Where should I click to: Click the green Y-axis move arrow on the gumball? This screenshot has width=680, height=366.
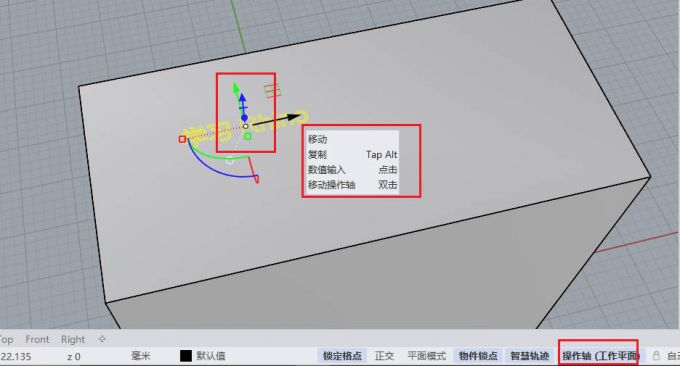236,88
